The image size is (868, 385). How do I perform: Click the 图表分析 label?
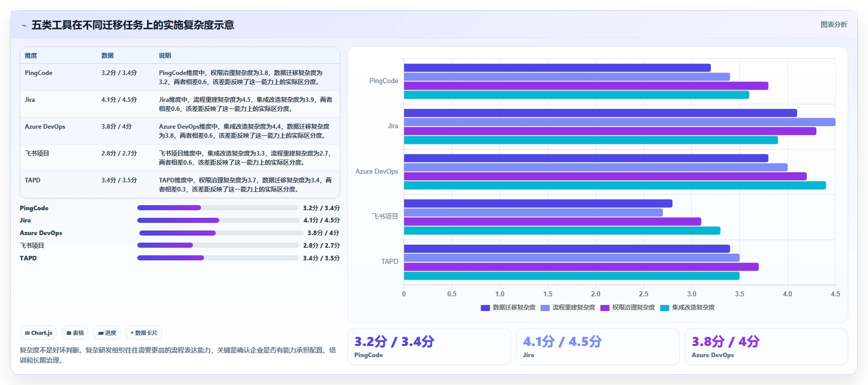click(834, 24)
